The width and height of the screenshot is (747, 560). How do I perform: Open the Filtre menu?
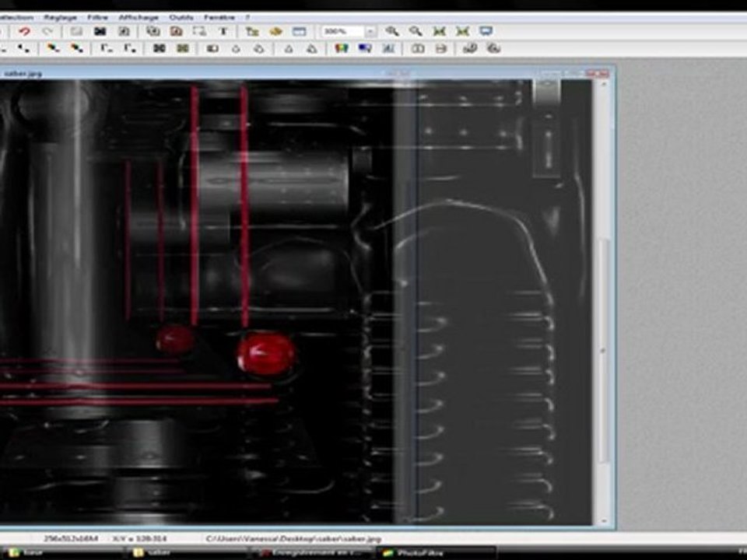pyautogui.click(x=97, y=17)
